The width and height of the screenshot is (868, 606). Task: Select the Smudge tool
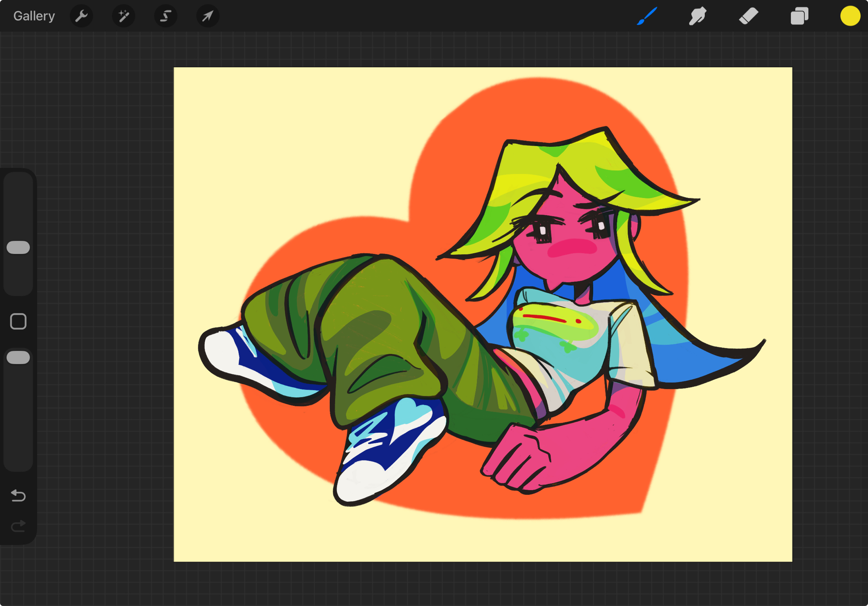tap(697, 16)
